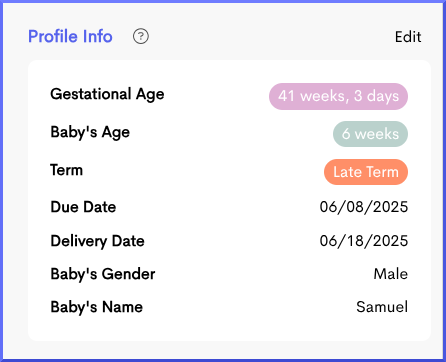Click the Baby's Name label

coord(97,307)
